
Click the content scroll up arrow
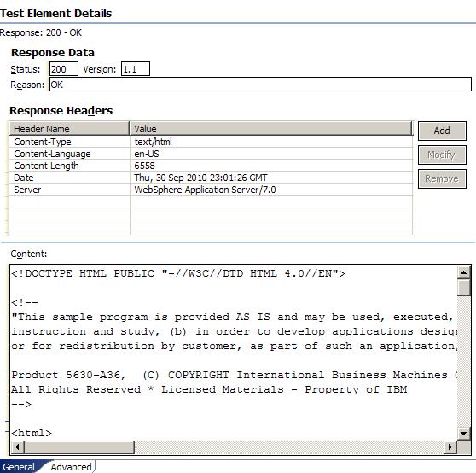463,272
